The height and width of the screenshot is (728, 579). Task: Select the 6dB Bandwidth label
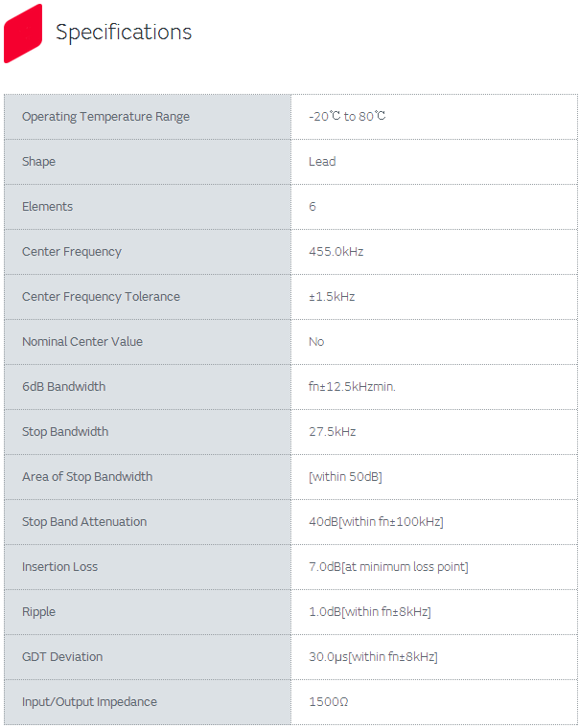coord(64,387)
